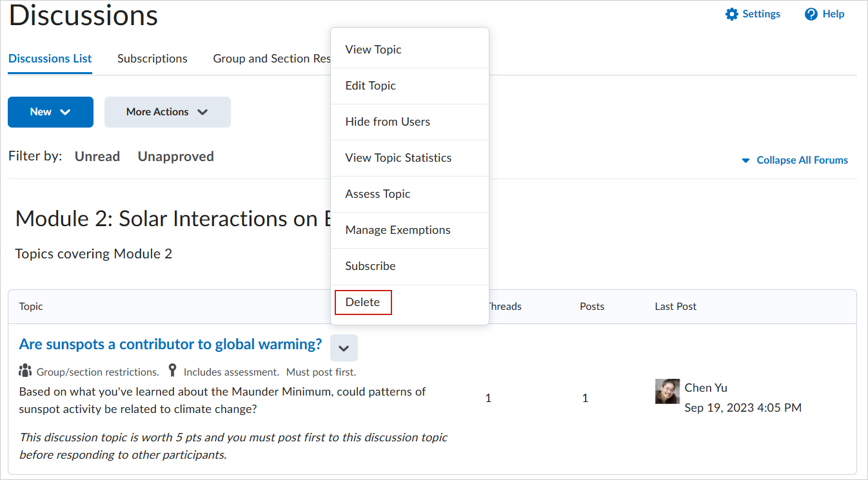Screen dimensions: 868x480
Task: Open the New dropdown button
Action: coord(50,112)
